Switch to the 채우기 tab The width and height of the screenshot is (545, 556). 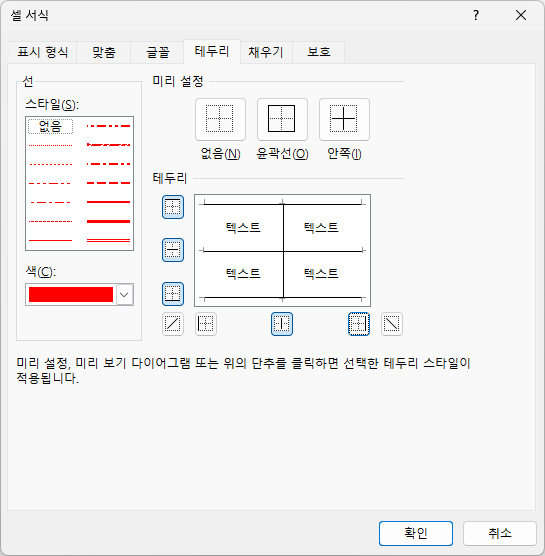[x=266, y=52]
